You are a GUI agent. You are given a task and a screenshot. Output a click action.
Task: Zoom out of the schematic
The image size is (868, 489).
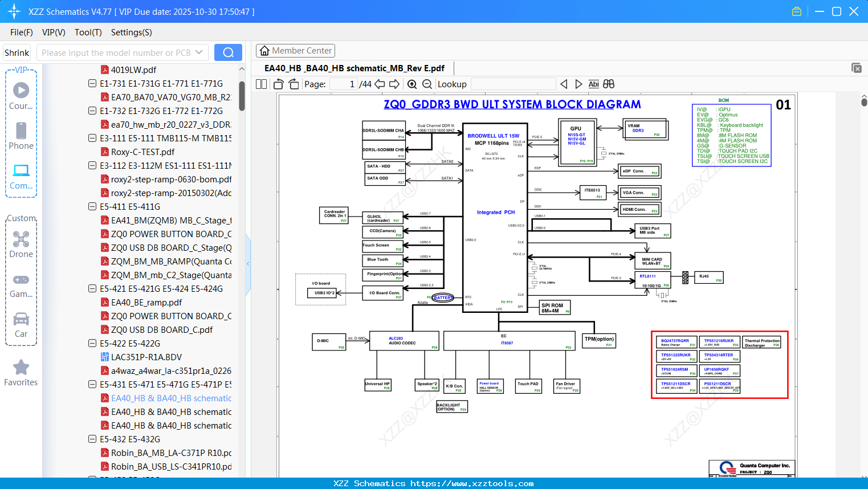pyautogui.click(x=427, y=84)
